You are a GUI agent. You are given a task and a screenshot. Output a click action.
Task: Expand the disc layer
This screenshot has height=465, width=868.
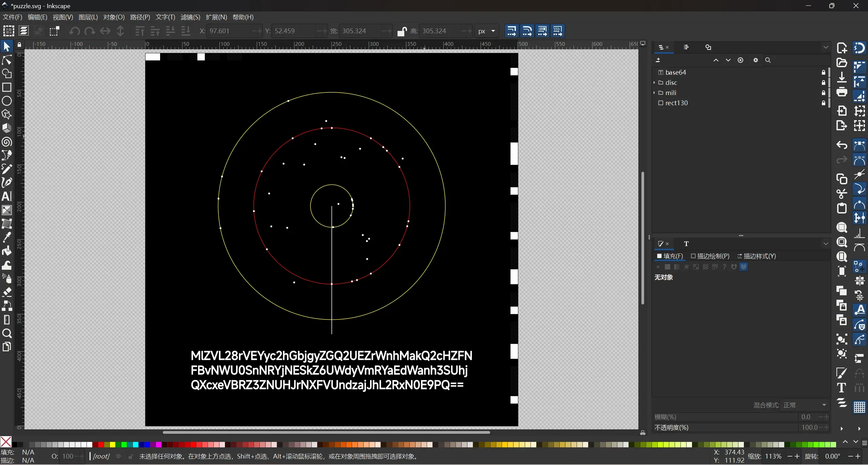pos(654,82)
